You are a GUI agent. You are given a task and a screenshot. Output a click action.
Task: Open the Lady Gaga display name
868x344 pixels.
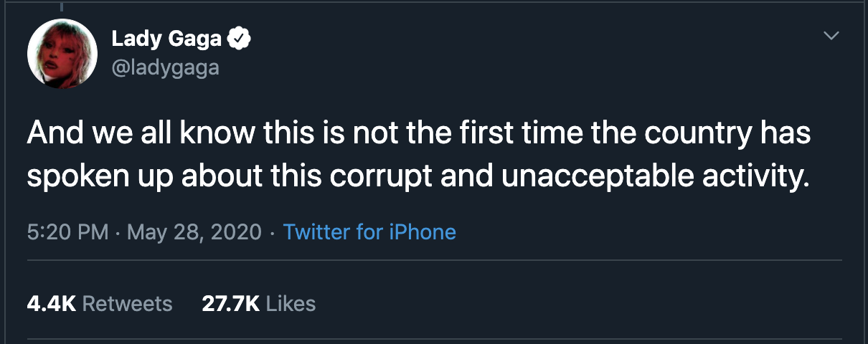pyautogui.click(x=166, y=39)
